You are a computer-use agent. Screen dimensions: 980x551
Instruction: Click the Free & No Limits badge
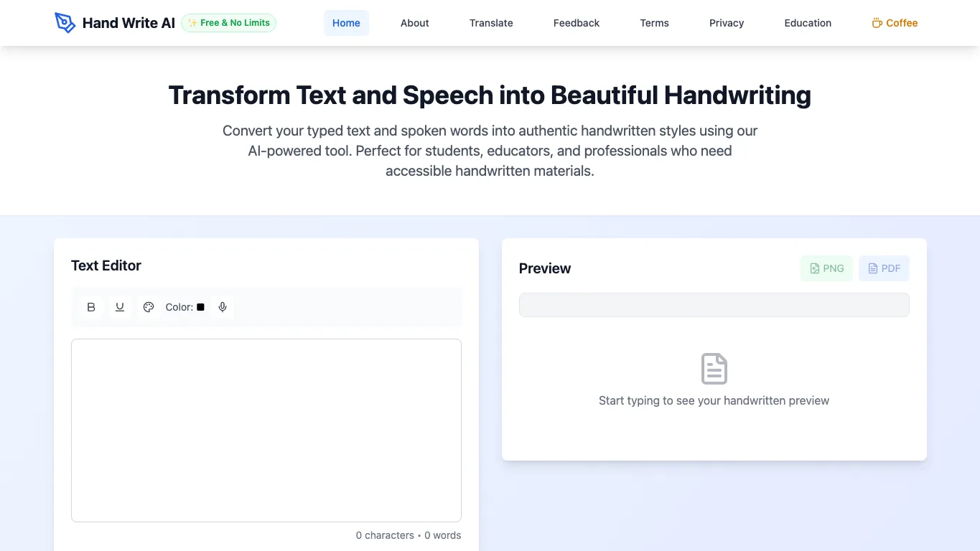tap(228, 23)
